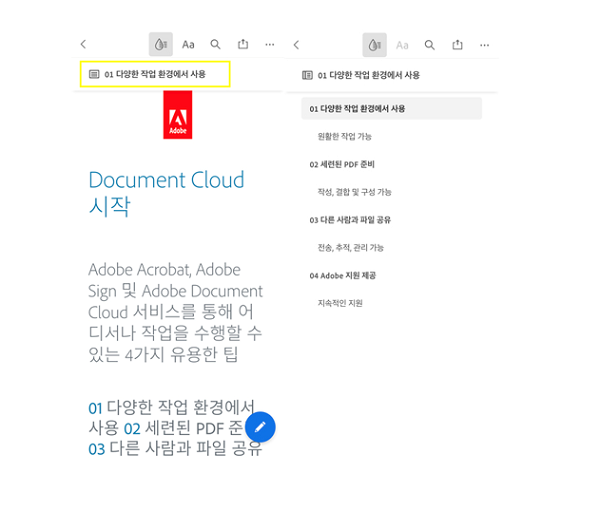Open search on right screen toolbar

[430, 45]
